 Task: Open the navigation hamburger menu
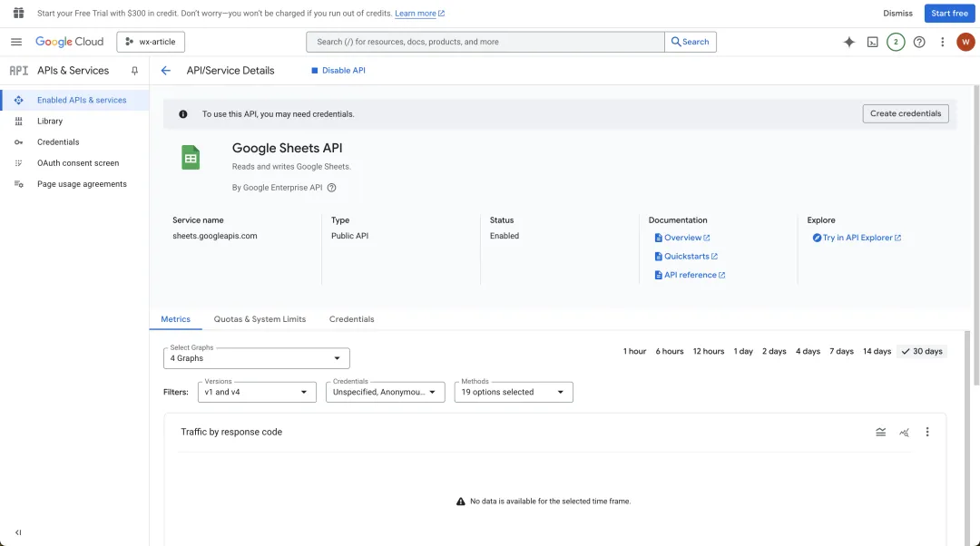pos(16,42)
